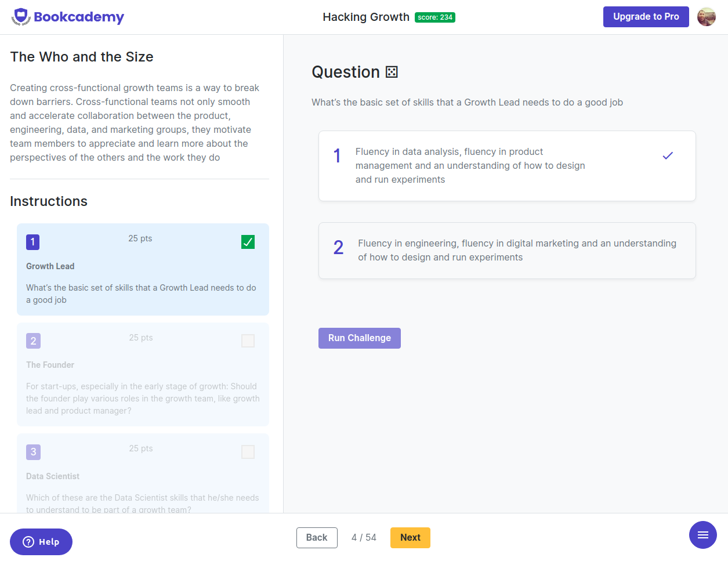The height and width of the screenshot is (561, 728).
Task: Check the box next to Data Scientist instruction
Action: tap(248, 451)
